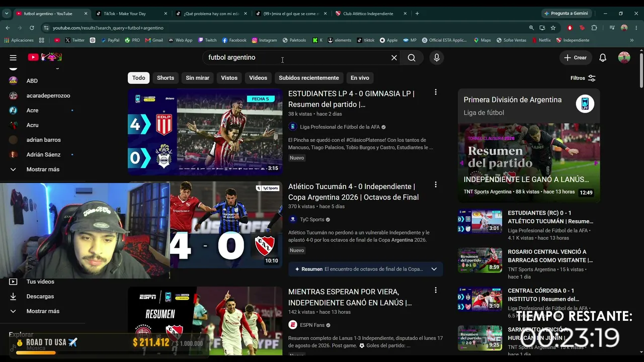Play the Estudiantes (RC) 0-1 Atlético Tucumán thumbnail
Image resolution: width=644 pixels, height=362 pixels.
(x=480, y=222)
